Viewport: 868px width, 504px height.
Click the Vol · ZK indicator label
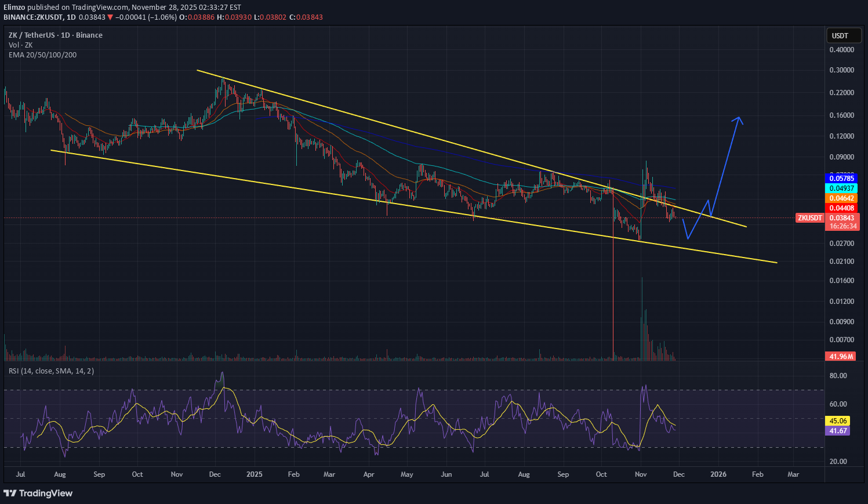tap(20, 45)
